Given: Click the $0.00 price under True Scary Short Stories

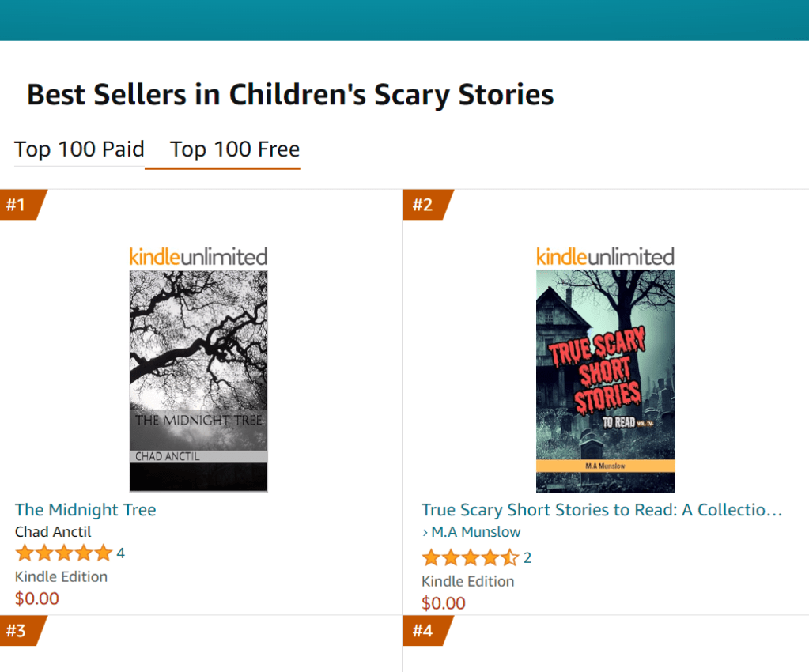Looking at the screenshot, I should 444,603.
